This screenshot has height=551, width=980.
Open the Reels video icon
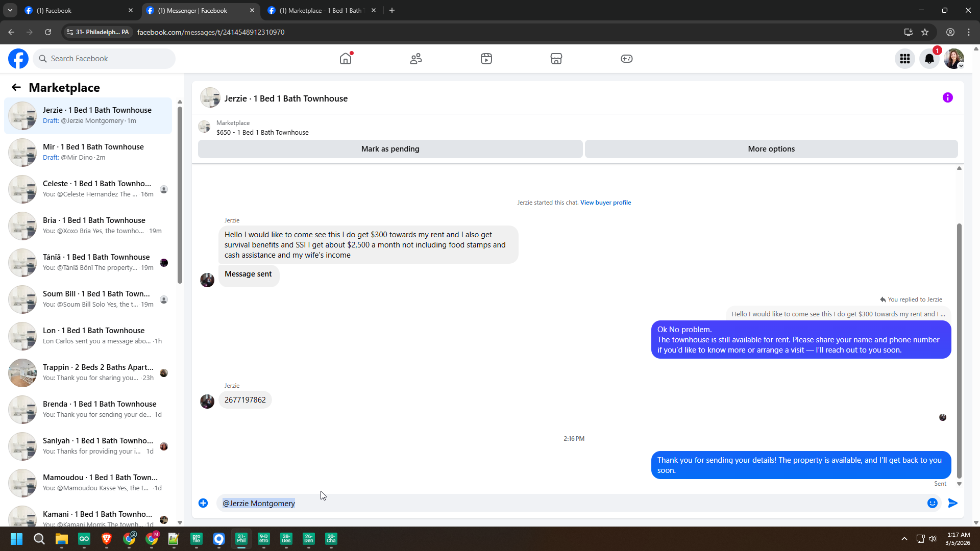486,59
